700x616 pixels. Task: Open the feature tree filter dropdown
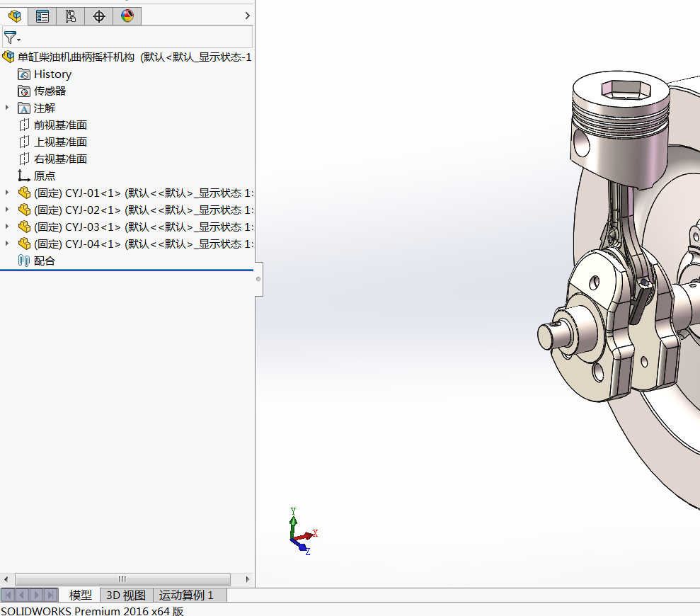pyautogui.click(x=11, y=38)
